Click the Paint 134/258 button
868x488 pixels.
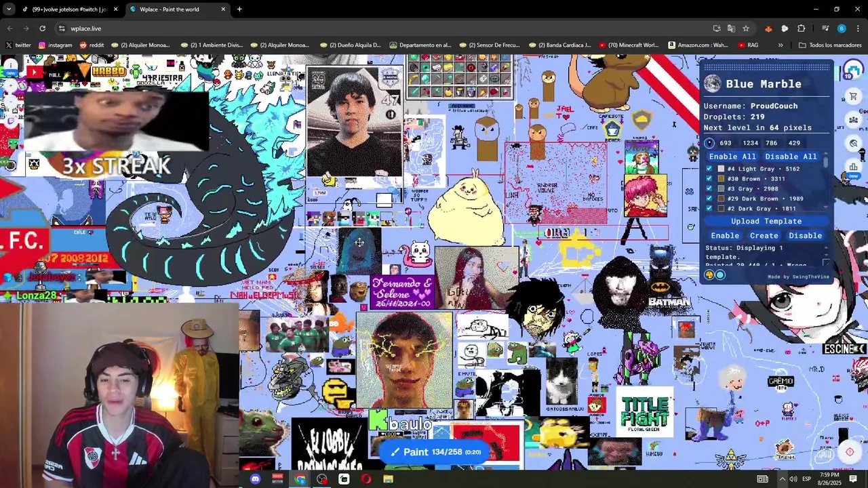(x=435, y=452)
